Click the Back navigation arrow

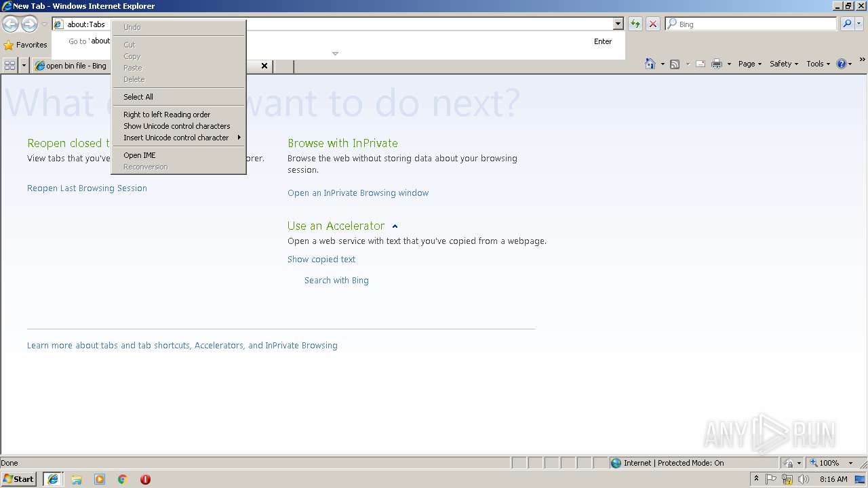click(10, 24)
